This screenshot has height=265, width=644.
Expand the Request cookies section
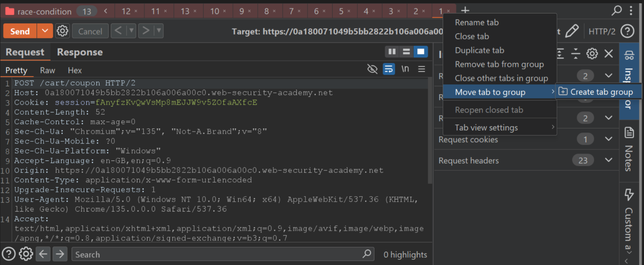coord(608,139)
